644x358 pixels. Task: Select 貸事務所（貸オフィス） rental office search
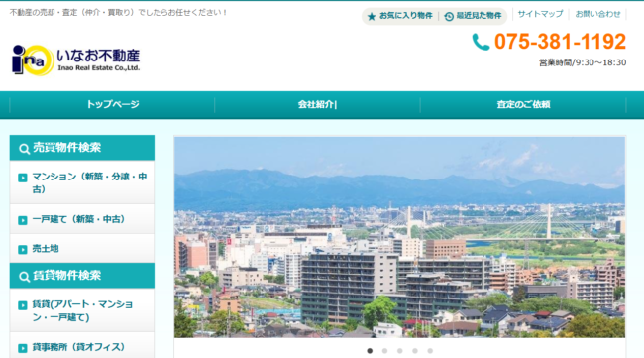point(82,346)
